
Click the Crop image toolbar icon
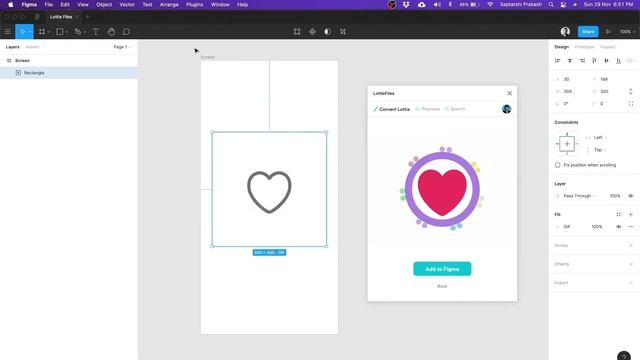point(343,31)
